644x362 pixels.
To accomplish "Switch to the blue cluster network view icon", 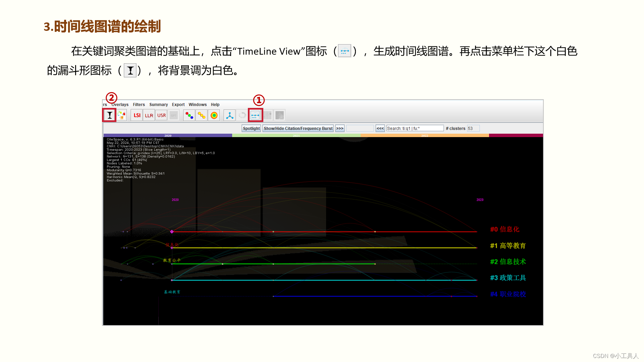I will [230, 115].
